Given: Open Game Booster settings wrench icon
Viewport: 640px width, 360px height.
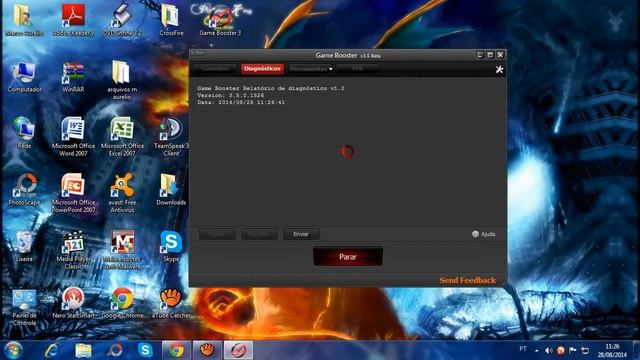Looking at the screenshot, I should click(499, 69).
